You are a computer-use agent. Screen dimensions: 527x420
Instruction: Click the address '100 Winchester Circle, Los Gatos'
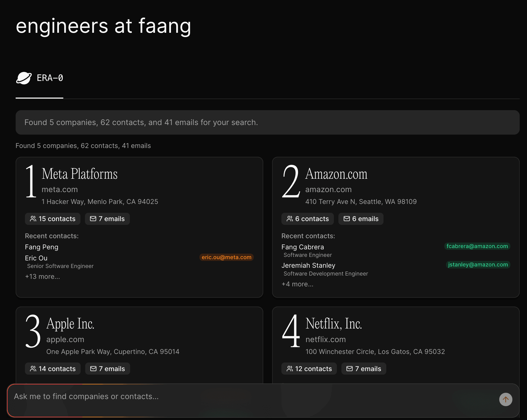pyautogui.click(x=375, y=352)
